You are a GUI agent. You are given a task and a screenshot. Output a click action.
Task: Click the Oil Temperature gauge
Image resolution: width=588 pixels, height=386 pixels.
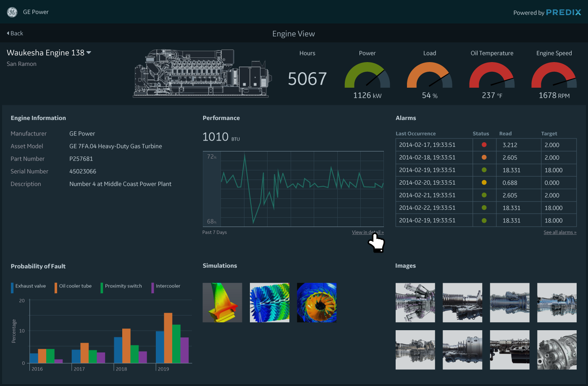click(x=492, y=75)
